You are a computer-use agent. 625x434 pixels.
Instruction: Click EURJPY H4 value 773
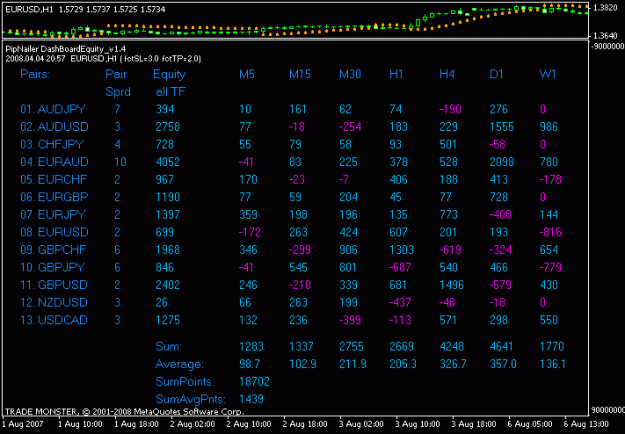(448, 214)
